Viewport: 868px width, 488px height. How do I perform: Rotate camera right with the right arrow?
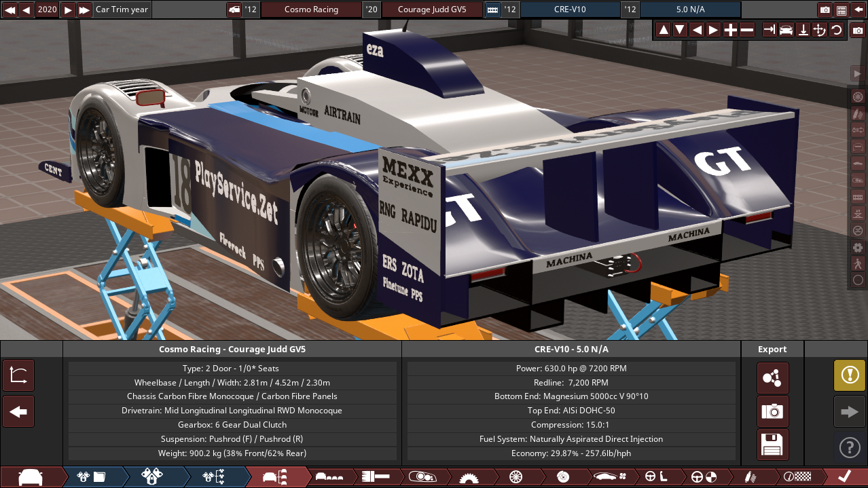point(713,30)
